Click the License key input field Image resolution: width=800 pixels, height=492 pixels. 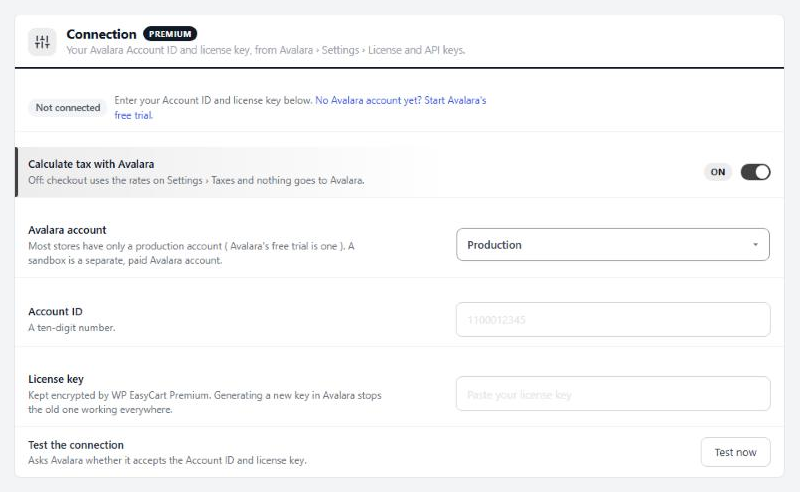point(613,393)
